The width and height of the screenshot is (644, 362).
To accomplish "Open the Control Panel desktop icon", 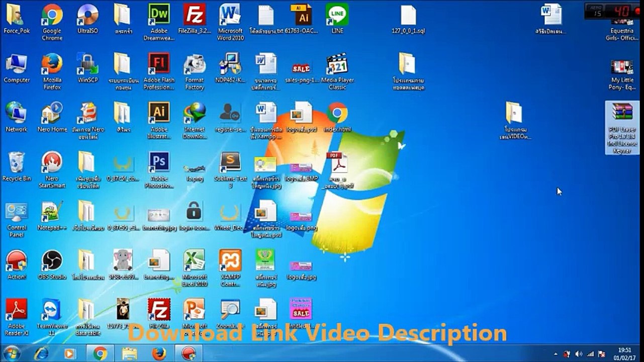I will pyautogui.click(x=17, y=219).
